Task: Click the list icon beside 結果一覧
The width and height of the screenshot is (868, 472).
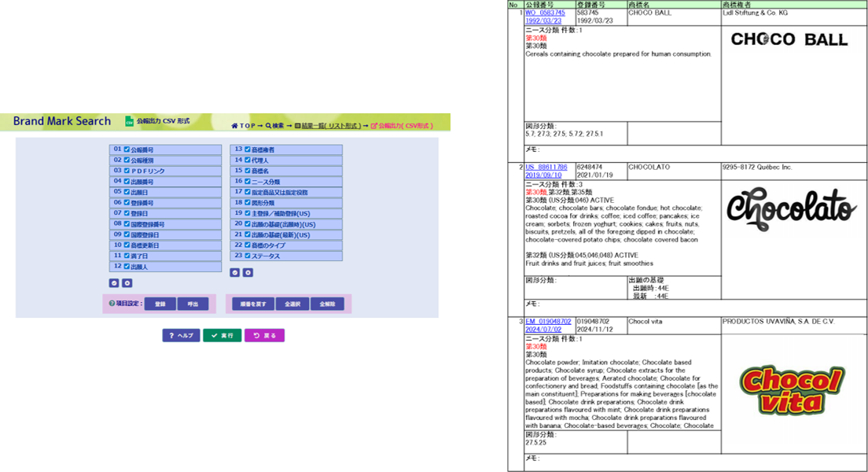Action: tap(297, 126)
